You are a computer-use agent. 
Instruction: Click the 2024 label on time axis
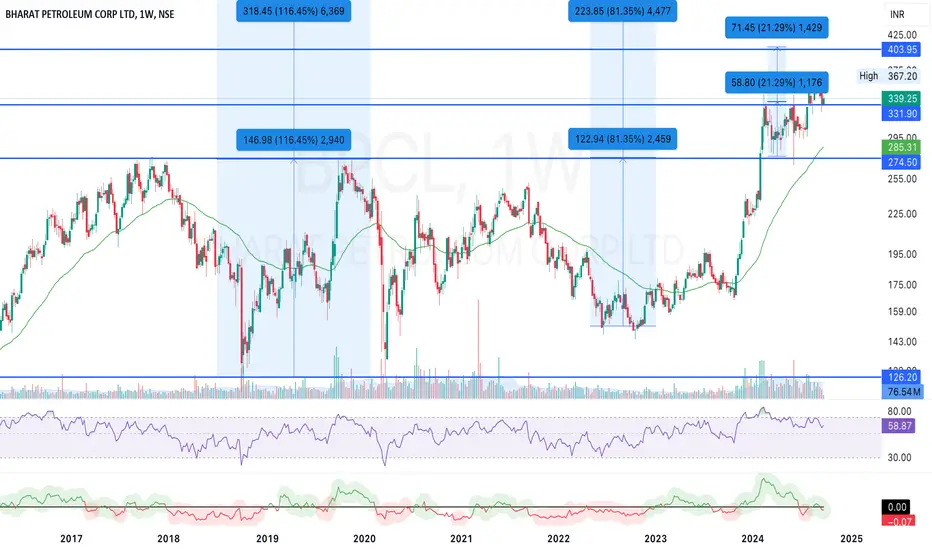point(753,539)
